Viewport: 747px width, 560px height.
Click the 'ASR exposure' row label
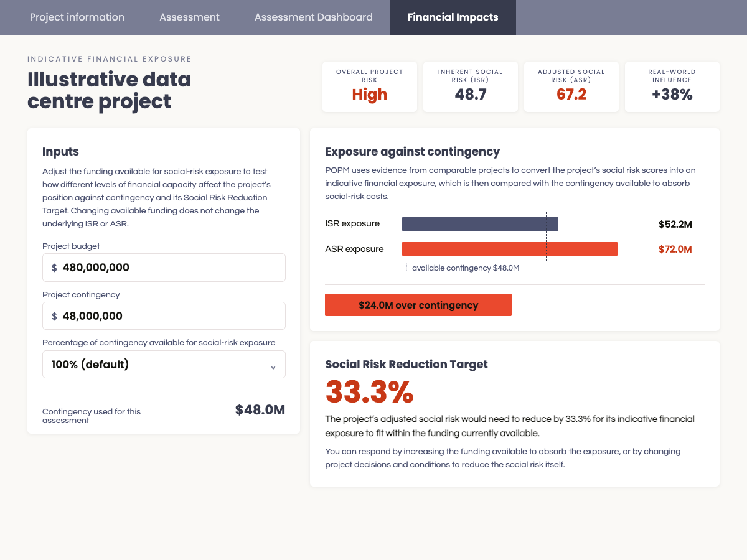[x=354, y=249]
